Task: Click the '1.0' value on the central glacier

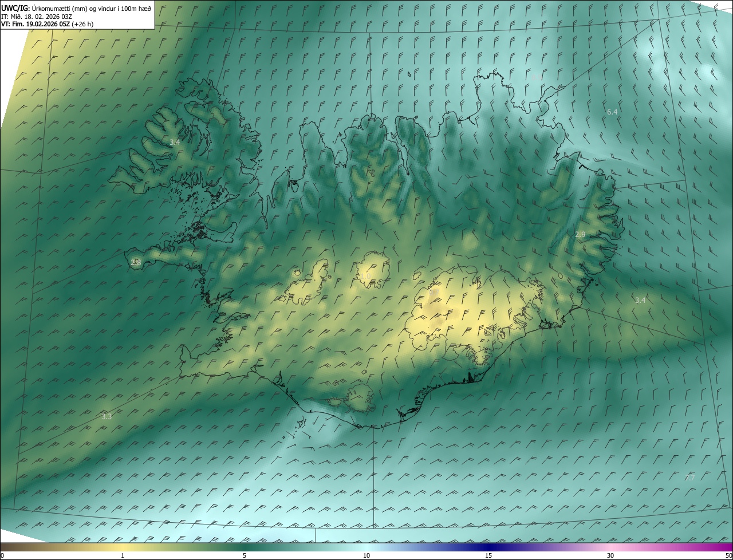Action: coord(365,276)
